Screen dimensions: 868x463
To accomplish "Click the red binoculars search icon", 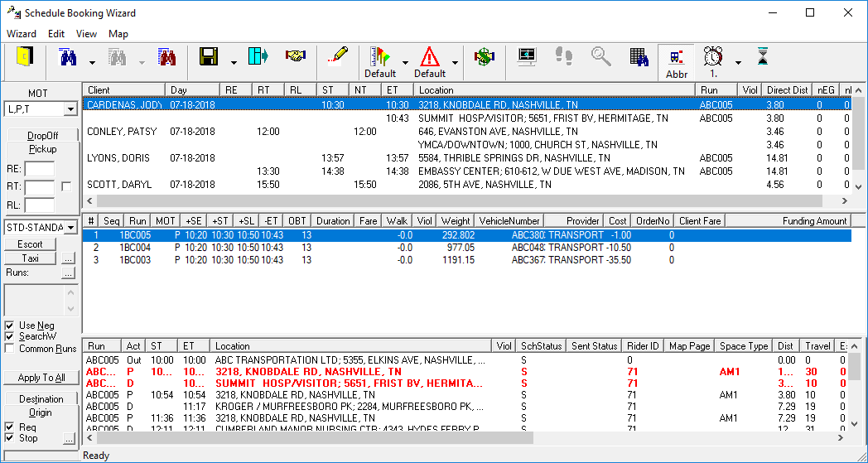I will point(166,57).
